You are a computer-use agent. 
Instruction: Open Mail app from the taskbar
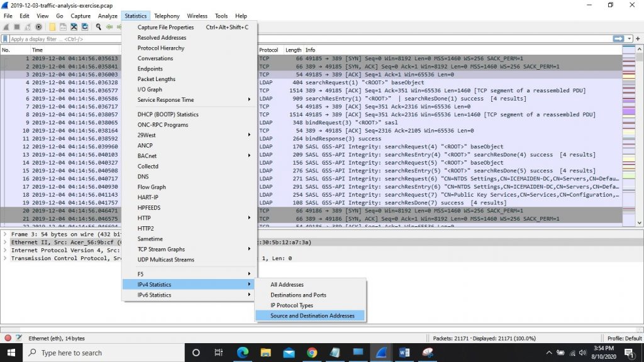[x=289, y=353]
